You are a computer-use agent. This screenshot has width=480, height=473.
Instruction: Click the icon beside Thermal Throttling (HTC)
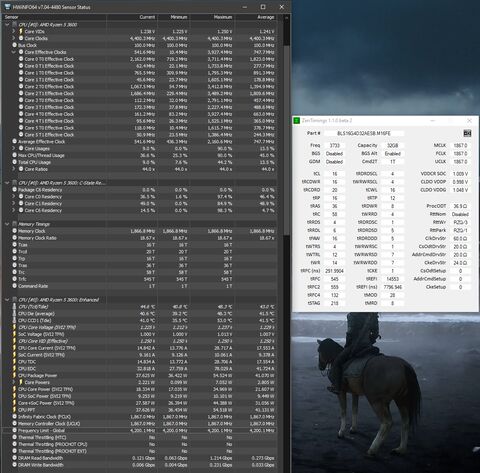pos(14,437)
